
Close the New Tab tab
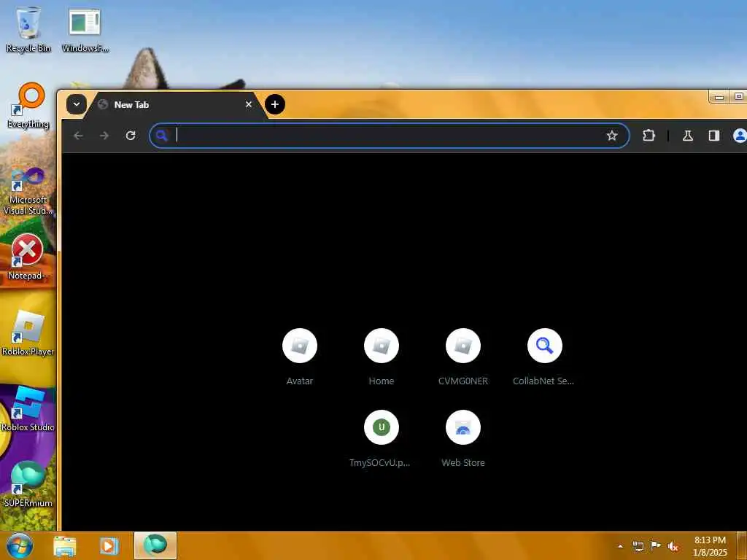coord(248,104)
